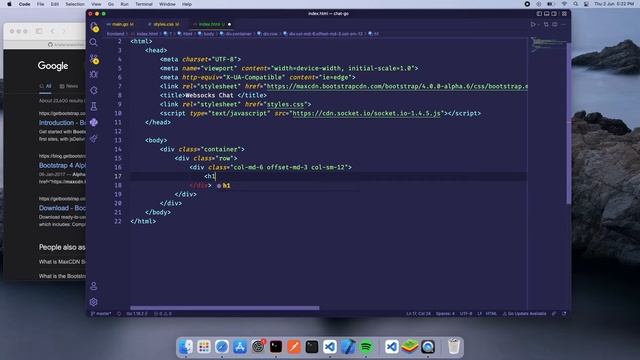This screenshot has width=640, height=360.
Task: Open the Run menu
Action: click(x=124, y=4)
